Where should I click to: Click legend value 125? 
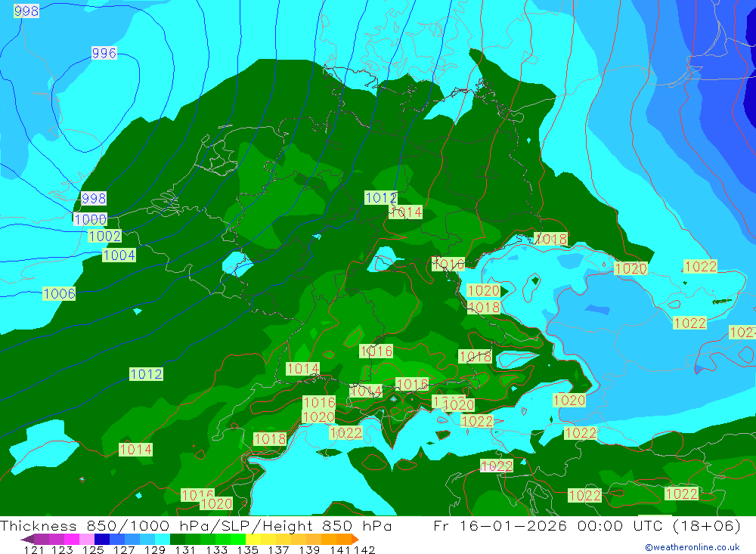click(92, 550)
